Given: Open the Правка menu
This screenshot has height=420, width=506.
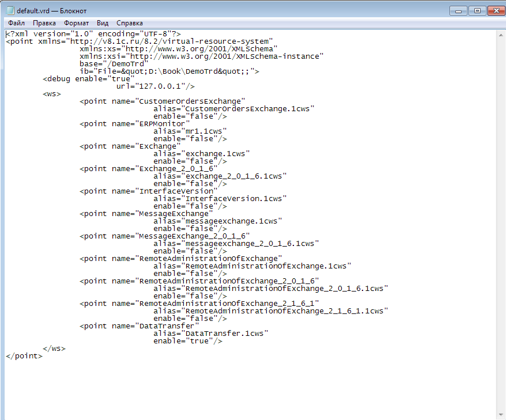Looking at the screenshot, I should point(44,23).
